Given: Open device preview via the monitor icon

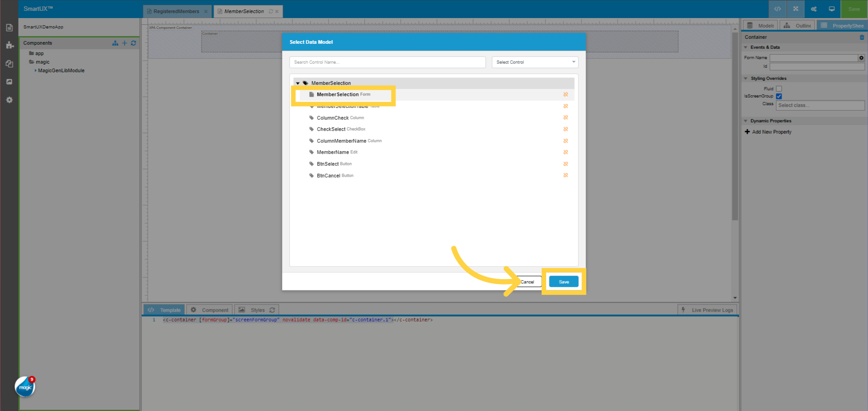Looking at the screenshot, I should coord(831,9).
